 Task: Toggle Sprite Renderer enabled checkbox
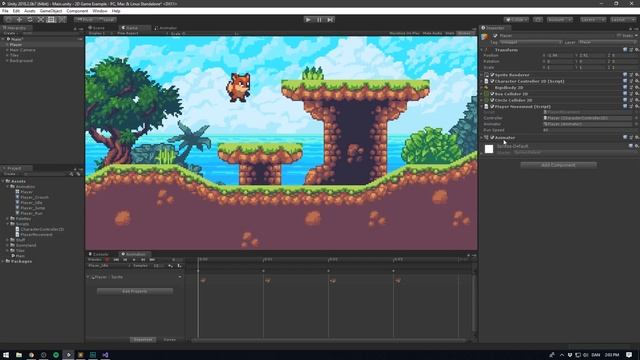tap(492, 75)
